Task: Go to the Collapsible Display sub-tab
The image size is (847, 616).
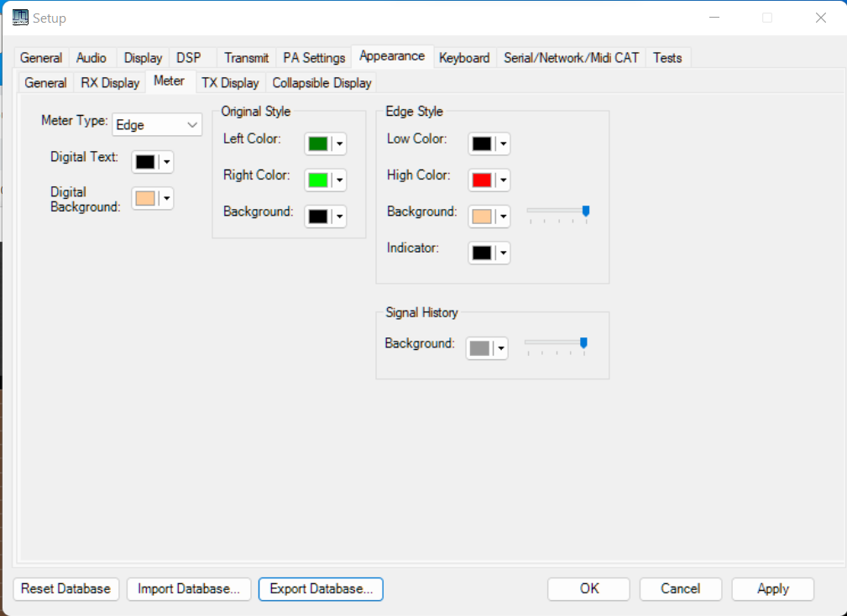Action: tap(322, 83)
